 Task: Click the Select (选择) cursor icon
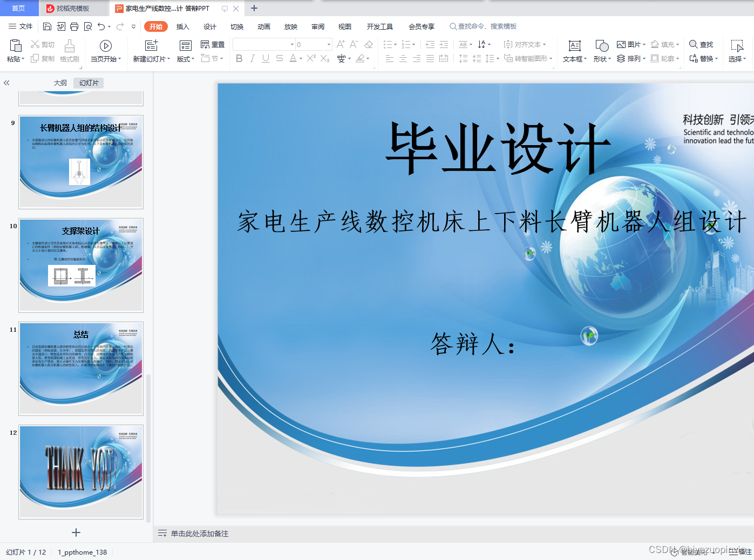pos(737,46)
